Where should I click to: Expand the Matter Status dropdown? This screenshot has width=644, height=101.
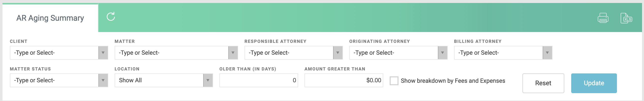click(103, 81)
